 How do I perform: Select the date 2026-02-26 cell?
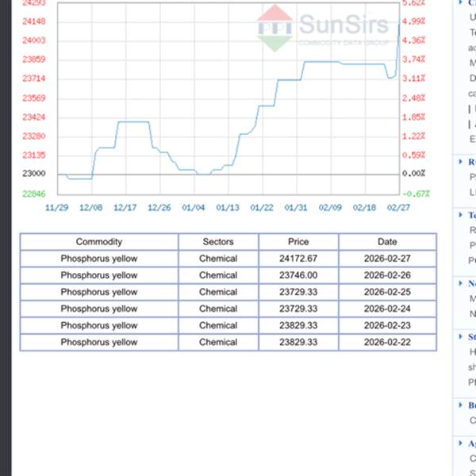point(387,275)
